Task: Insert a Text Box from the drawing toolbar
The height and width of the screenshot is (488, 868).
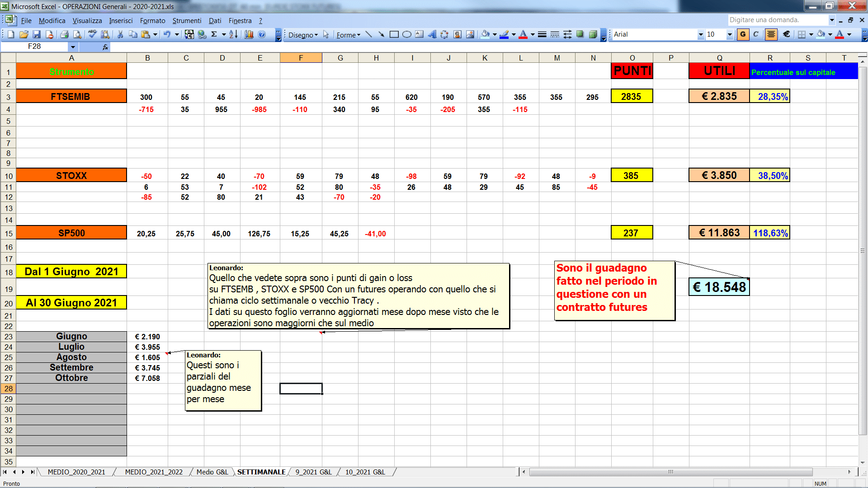Action: click(x=420, y=34)
